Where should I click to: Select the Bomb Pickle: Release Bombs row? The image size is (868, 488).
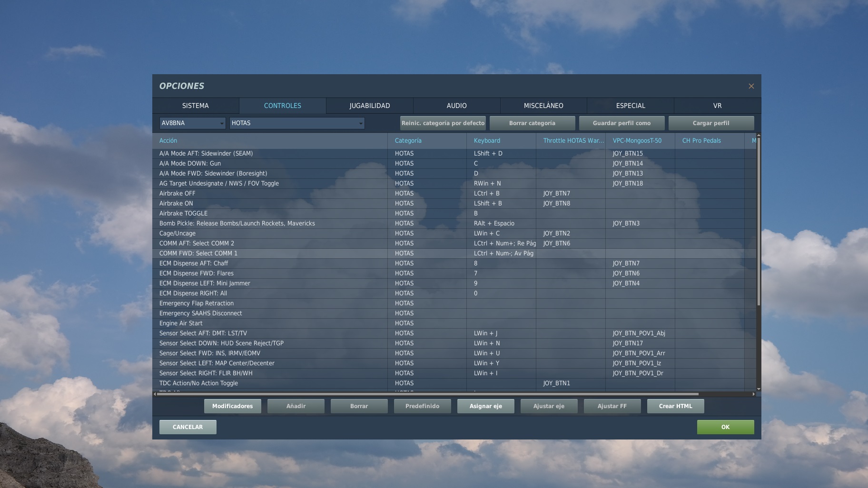click(454, 224)
